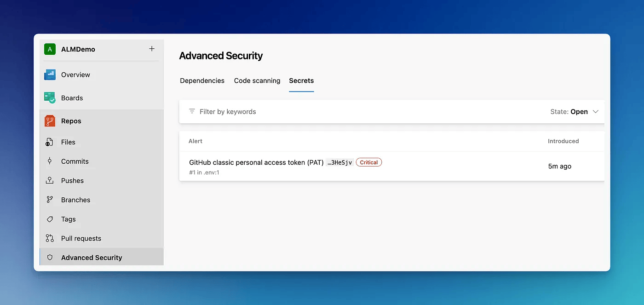Image resolution: width=644 pixels, height=305 pixels.
Task: Select the Files icon under Repos
Action: (x=50, y=142)
